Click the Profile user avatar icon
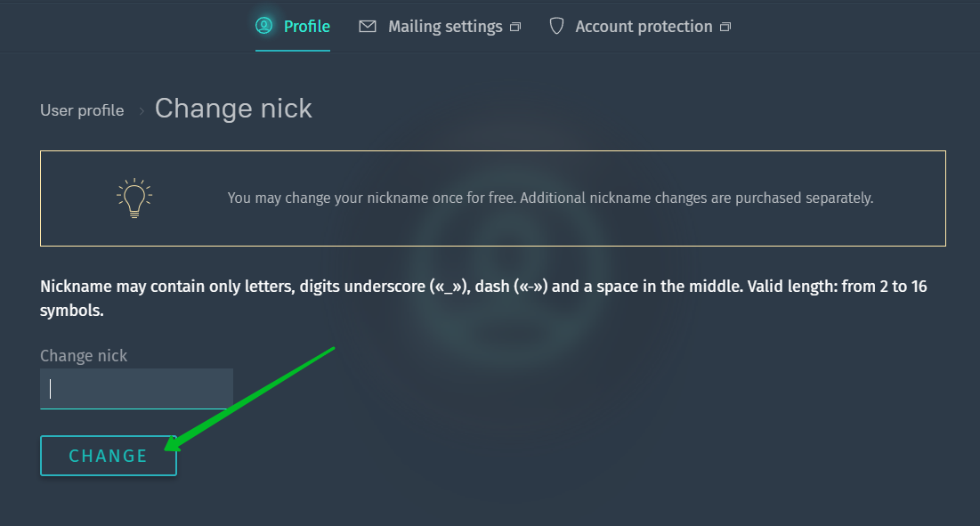The height and width of the screenshot is (526, 980). coord(264,26)
